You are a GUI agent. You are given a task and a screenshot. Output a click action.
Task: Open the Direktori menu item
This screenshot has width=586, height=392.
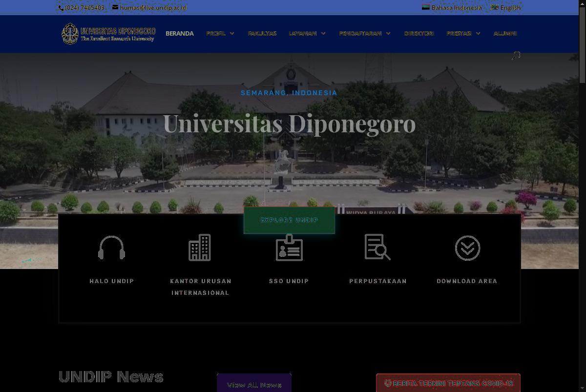pyautogui.click(x=419, y=33)
